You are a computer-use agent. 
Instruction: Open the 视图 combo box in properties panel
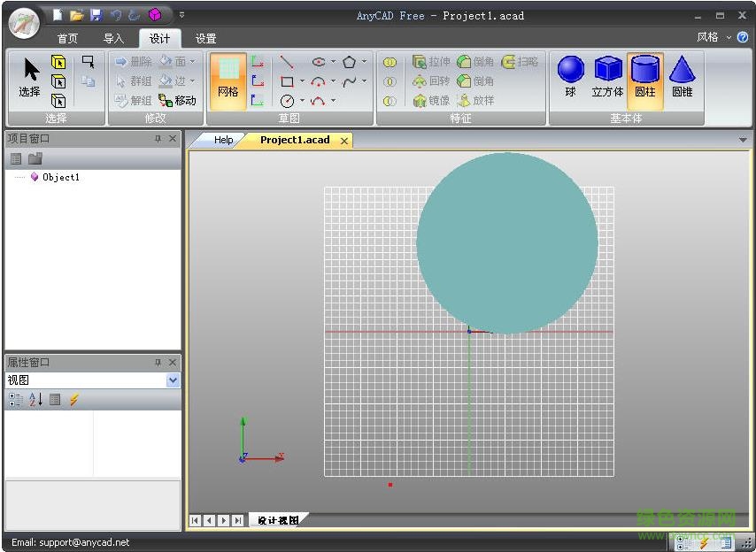(173, 379)
